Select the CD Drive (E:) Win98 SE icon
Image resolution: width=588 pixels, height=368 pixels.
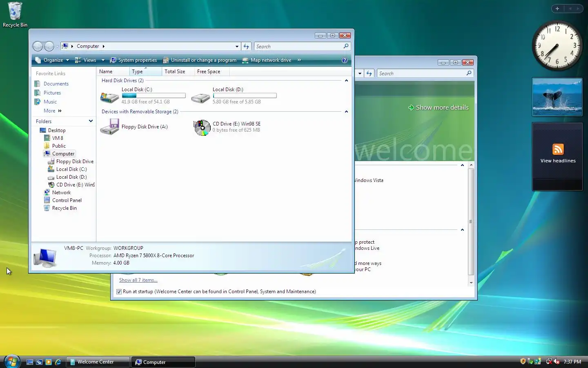(x=202, y=128)
